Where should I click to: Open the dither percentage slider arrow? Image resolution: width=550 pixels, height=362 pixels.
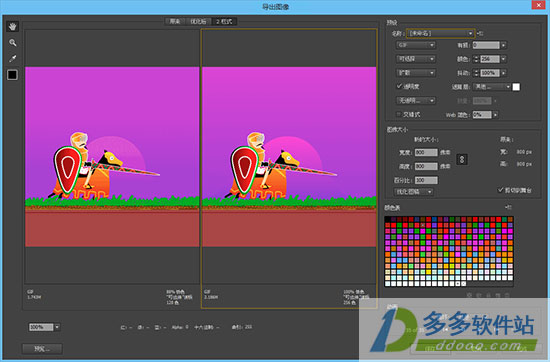(504, 73)
